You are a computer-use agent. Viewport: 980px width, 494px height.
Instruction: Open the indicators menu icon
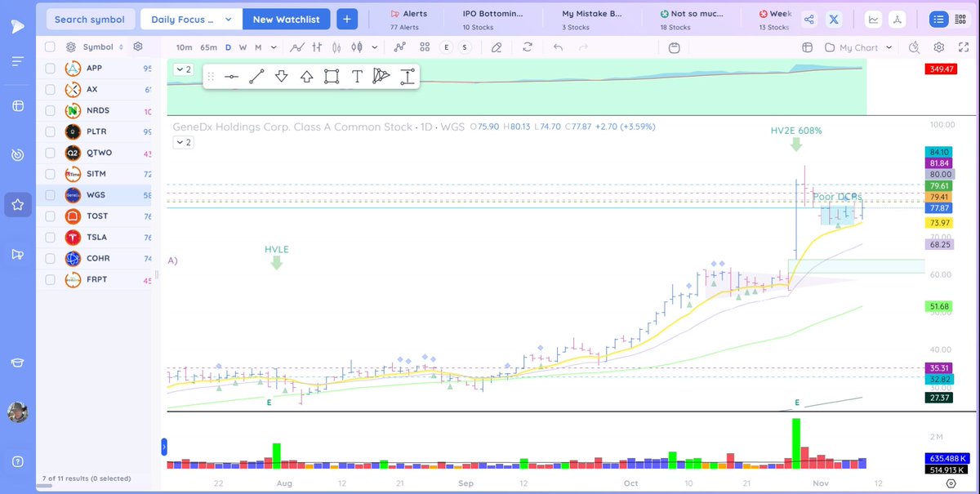click(400, 47)
